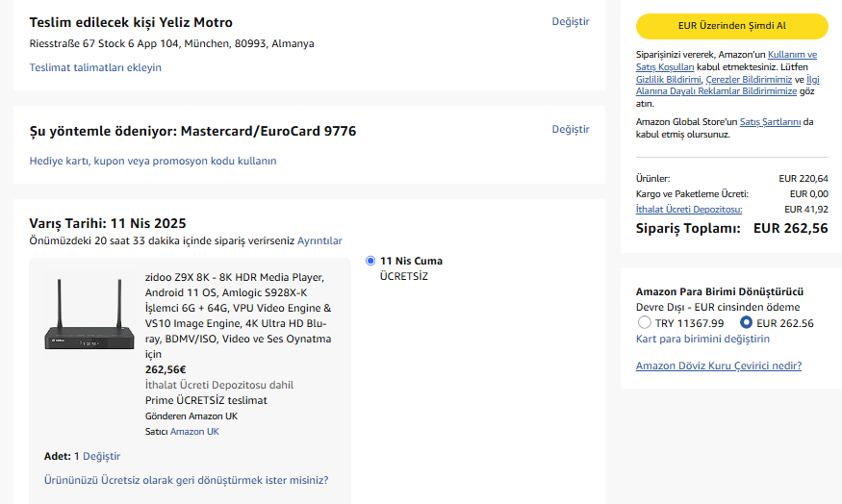
Task: Click the 'EUR 41,92' import fee amount
Action: click(x=806, y=210)
